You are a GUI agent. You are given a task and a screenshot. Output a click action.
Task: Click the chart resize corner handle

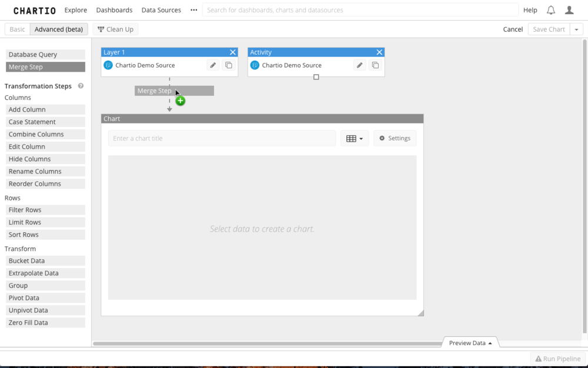tap(421, 313)
